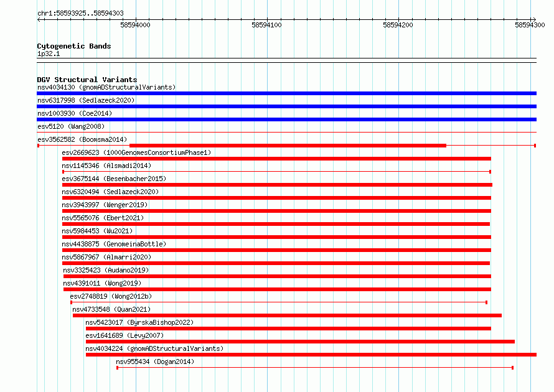
Task: Click the 58594300 ruler coordinate
Action: [x=530, y=25]
